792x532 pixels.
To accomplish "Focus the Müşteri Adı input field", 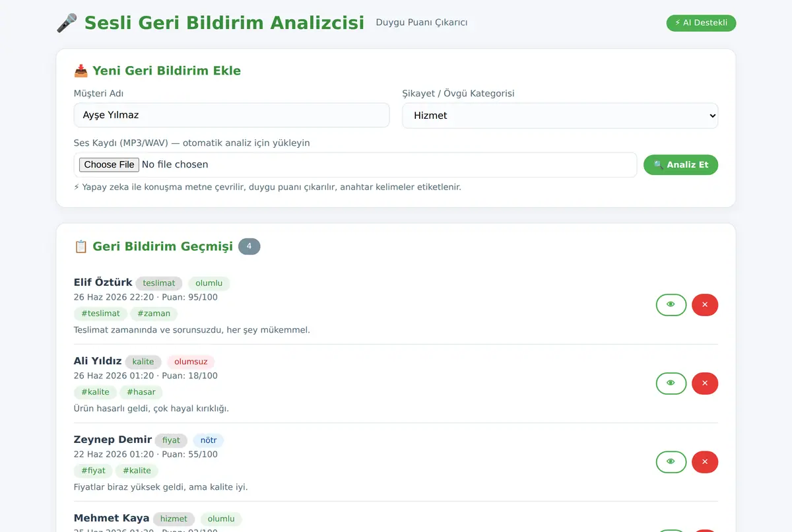I will pyautogui.click(x=232, y=115).
